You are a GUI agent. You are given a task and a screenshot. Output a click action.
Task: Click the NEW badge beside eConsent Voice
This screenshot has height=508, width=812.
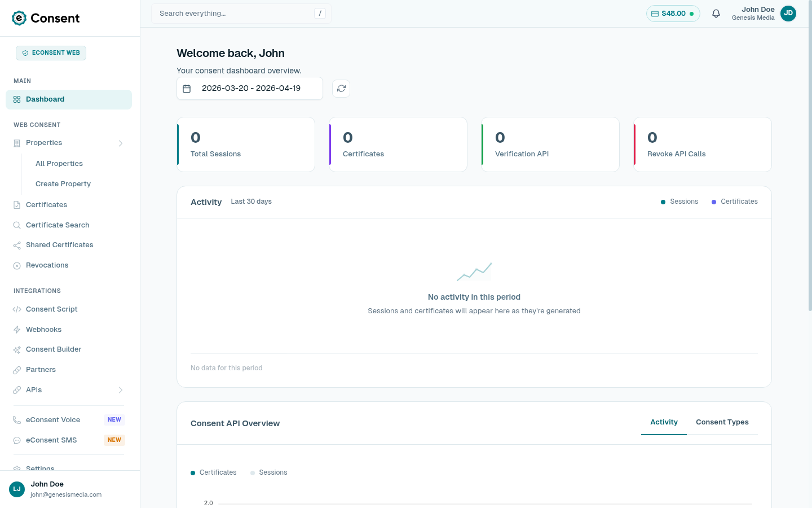click(x=114, y=420)
